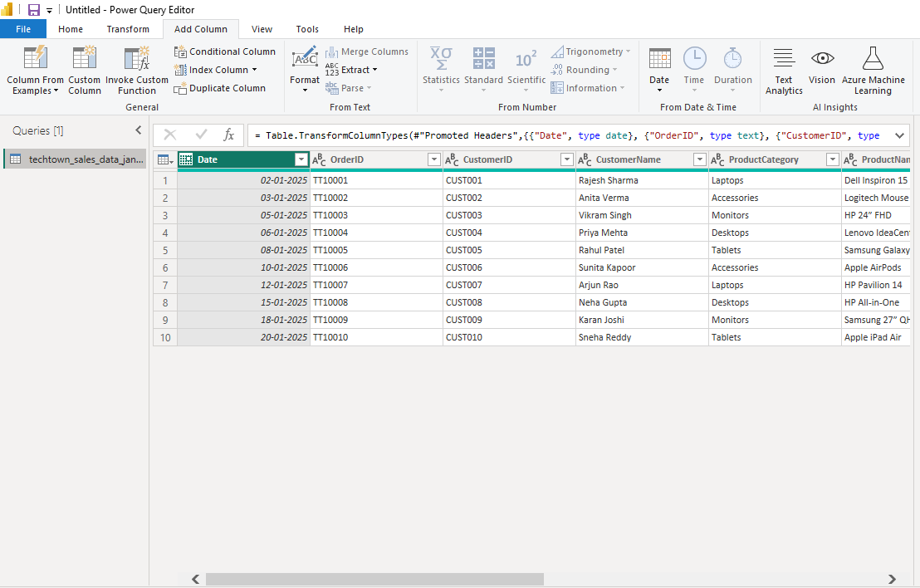Open the Date column filter dropdown
Viewport: 920px width, 588px height.
pyautogui.click(x=301, y=159)
